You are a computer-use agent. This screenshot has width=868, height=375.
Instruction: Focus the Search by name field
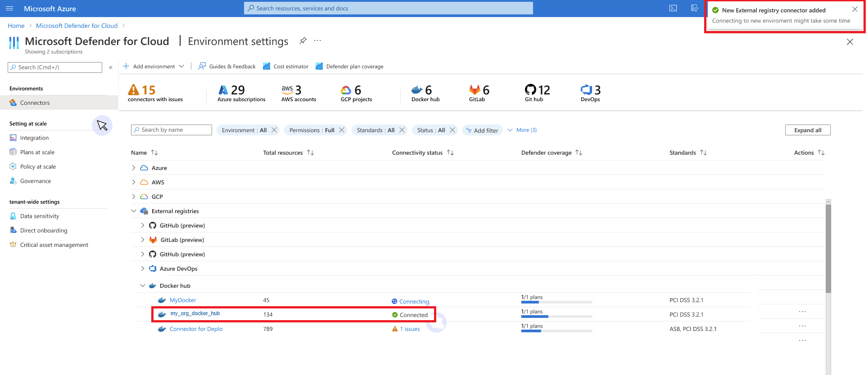pos(172,130)
